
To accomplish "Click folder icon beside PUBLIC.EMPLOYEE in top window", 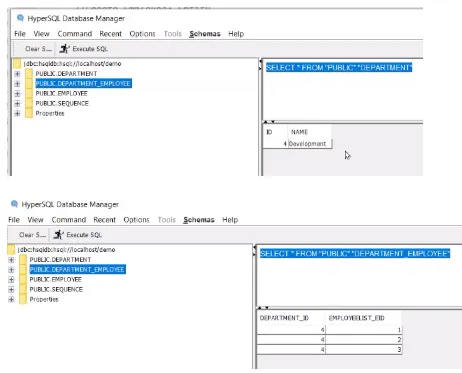I will pos(29,94).
